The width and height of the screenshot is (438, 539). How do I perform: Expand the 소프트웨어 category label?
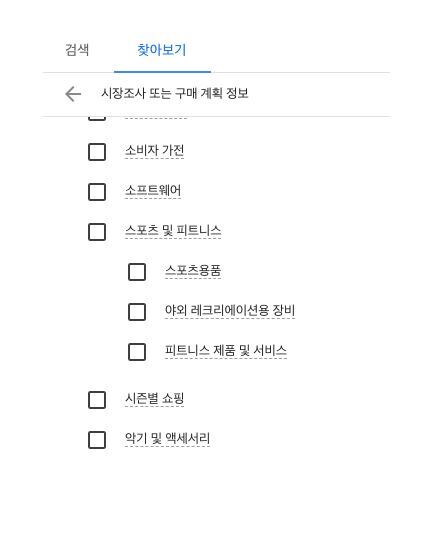pyautogui.click(x=153, y=190)
